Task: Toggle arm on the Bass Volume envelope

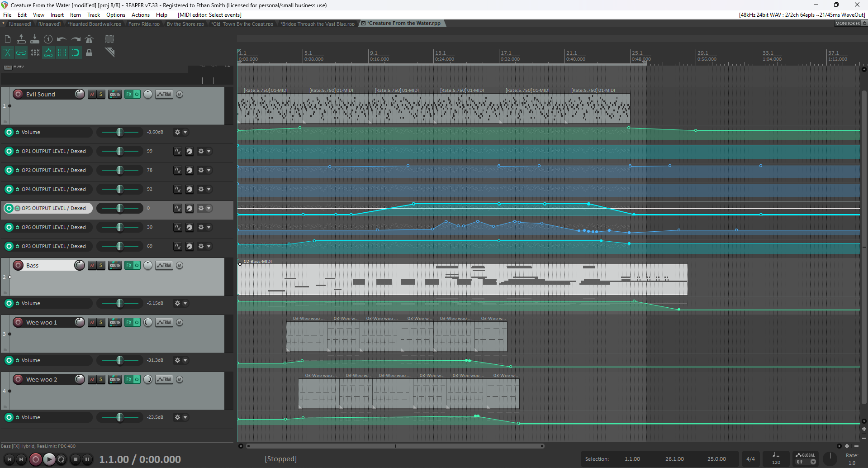Action: [9, 303]
